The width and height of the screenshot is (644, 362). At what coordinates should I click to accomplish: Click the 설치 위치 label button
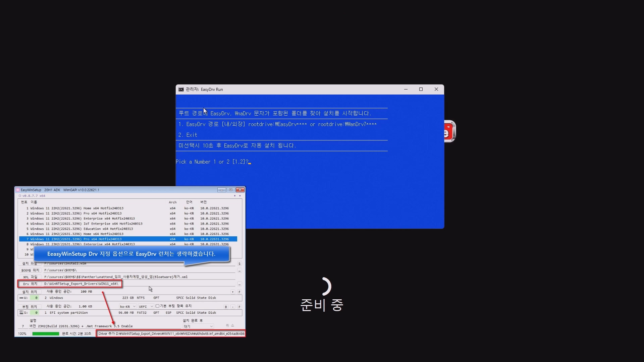pos(30,292)
